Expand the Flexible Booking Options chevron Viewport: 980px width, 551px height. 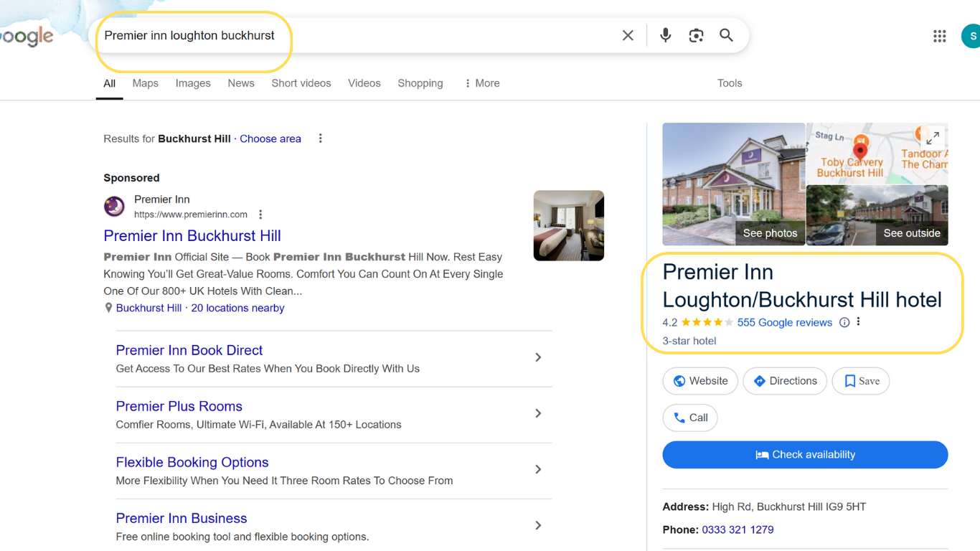click(538, 469)
